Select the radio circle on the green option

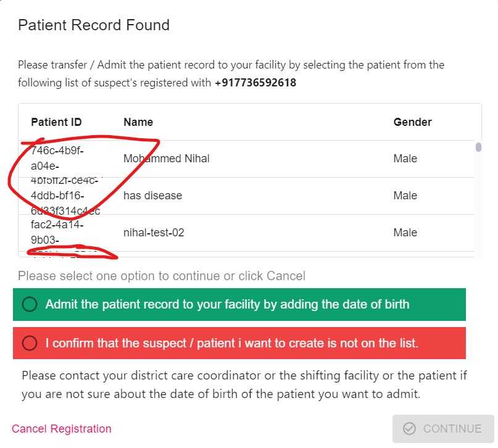[x=30, y=304]
